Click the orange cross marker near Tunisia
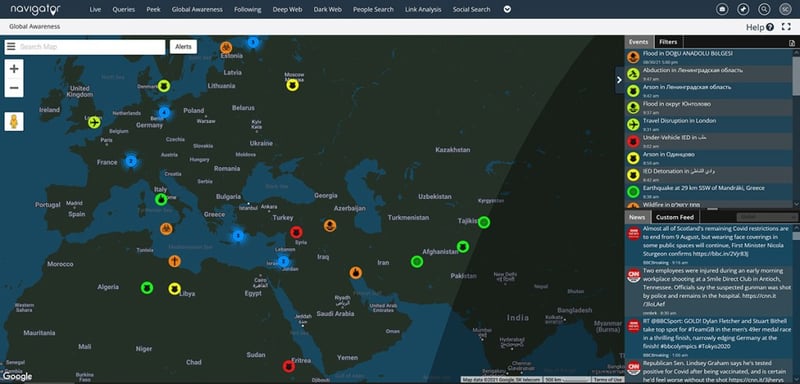The image size is (800, 384). (x=174, y=262)
